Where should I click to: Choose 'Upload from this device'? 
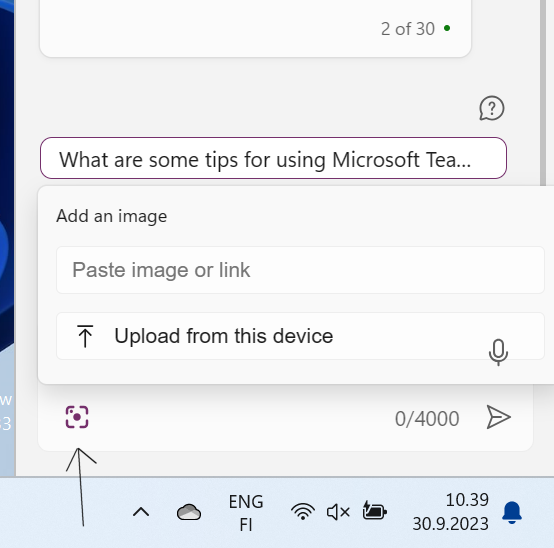click(x=300, y=336)
